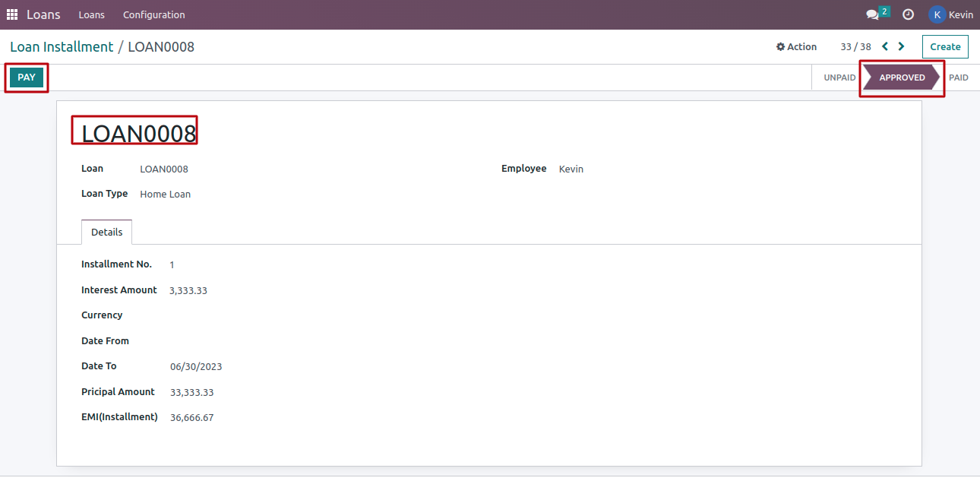
Task: Click the 33 / 38 pager counter
Action: coord(855,46)
